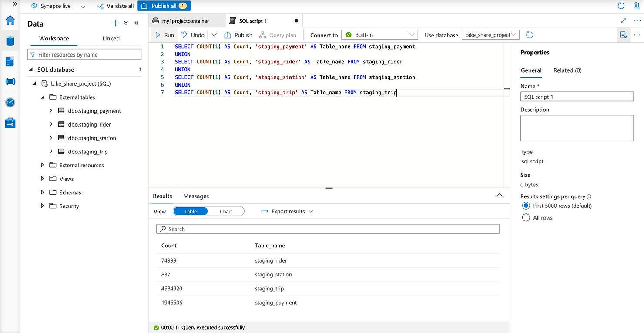Publish the SQL script
This screenshot has height=333, width=644.
(x=238, y=35)
